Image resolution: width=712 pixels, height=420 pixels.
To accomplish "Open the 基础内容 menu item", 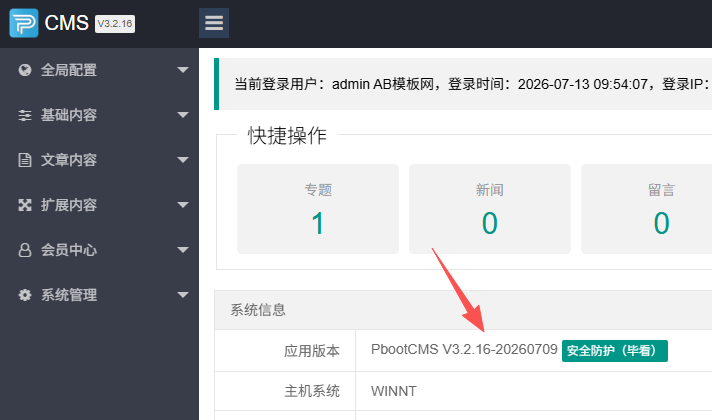I will click(99, 115).
